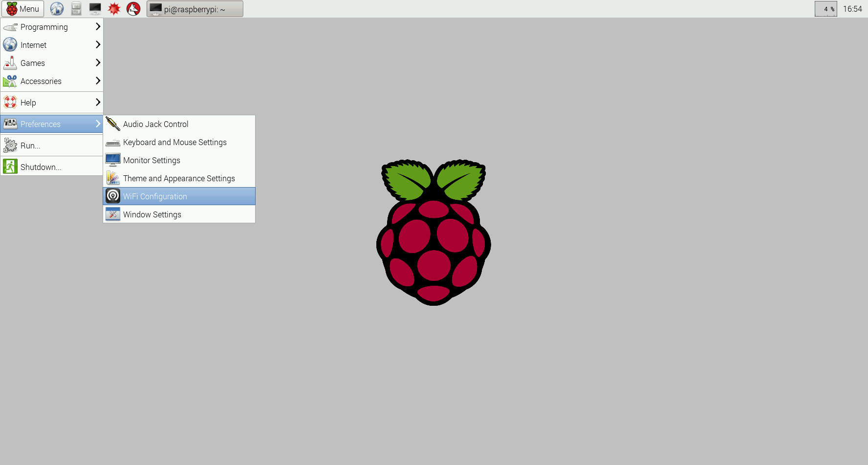
Task: Open Window Settings
Action: click(x=179, y=214)
